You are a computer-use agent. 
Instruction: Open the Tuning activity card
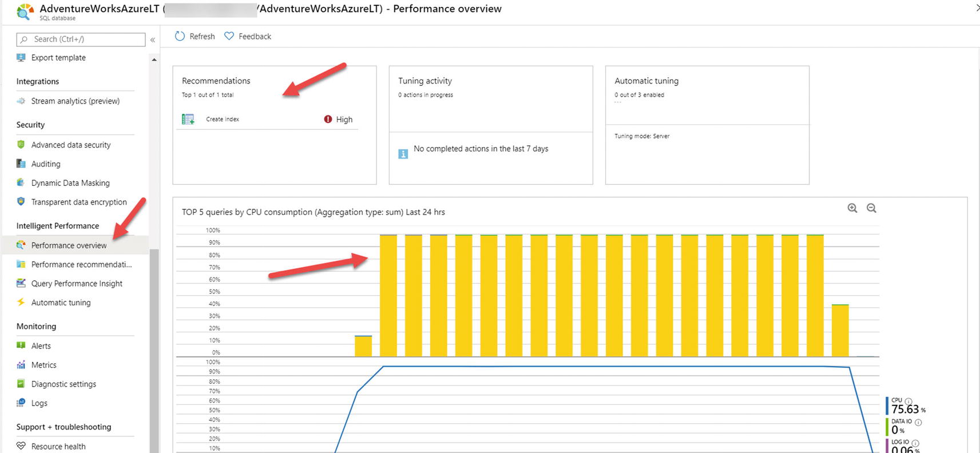[491, 125]
